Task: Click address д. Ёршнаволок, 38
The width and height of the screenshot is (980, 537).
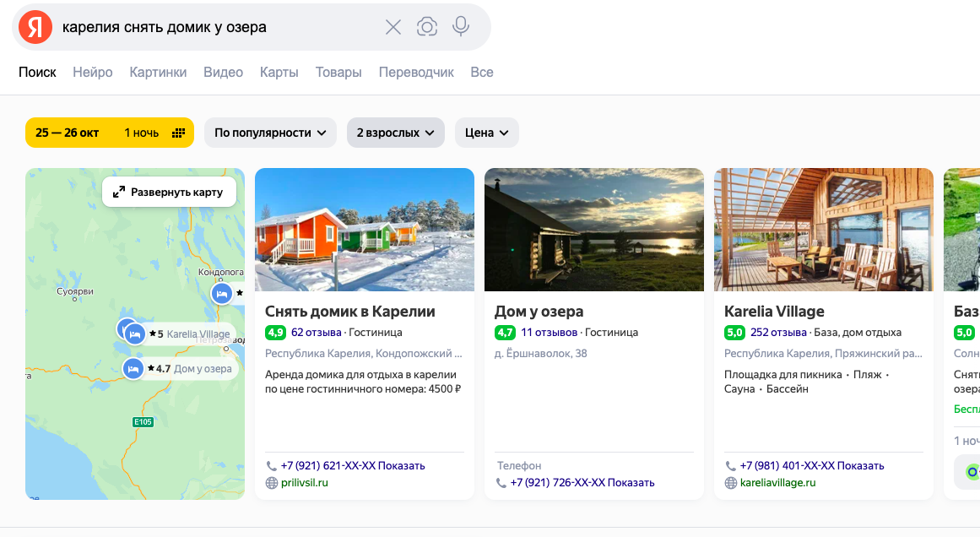Action: click(x=540, y=353)
